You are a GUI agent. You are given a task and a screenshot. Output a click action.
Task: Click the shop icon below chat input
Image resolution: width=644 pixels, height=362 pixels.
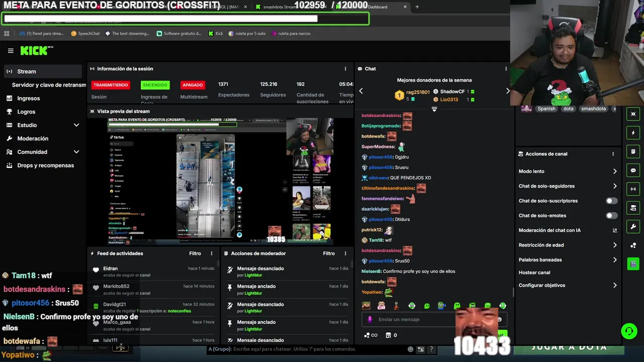[388, 335]
